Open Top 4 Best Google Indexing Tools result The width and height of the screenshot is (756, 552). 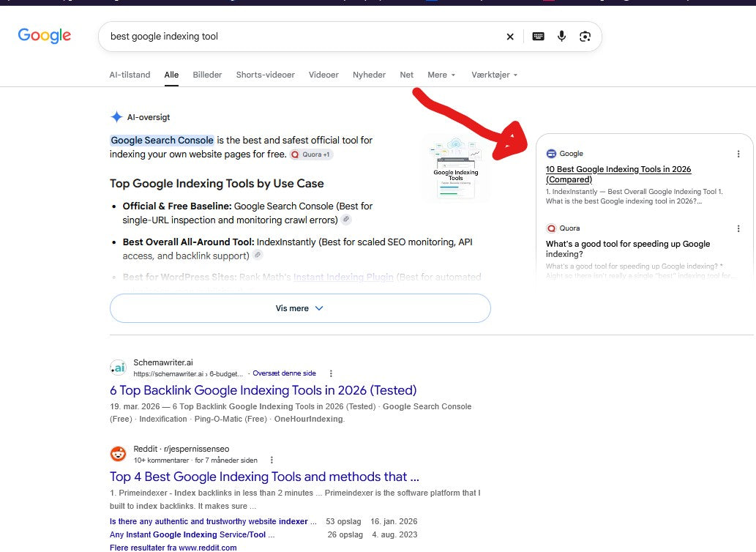pos(265,477)
